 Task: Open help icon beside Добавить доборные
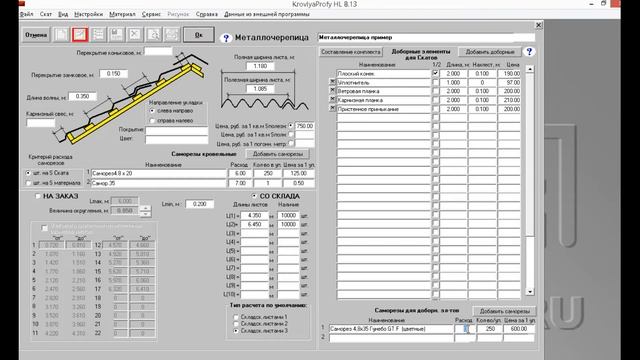pyautogui.click(x=529, y=52)
